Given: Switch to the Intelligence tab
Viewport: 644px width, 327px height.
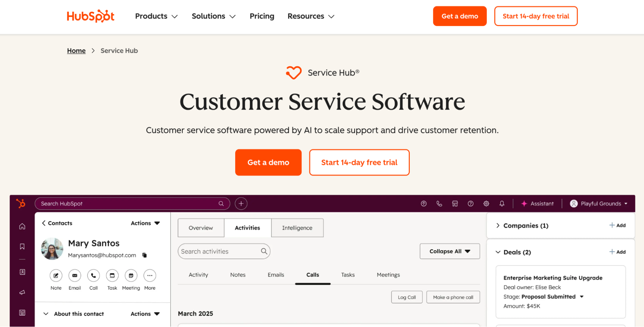Looking at the screenshot, I should click(297, 228).
